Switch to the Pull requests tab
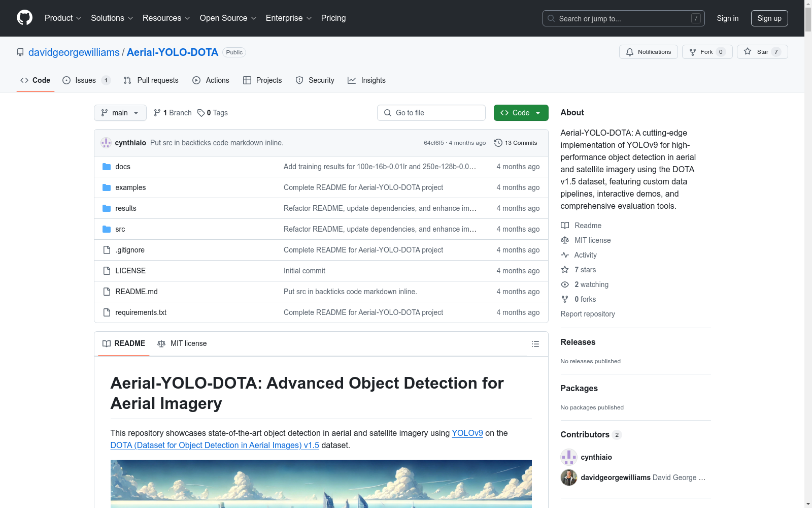The width and height of the screenshot is (812, 508). [151, 80]
